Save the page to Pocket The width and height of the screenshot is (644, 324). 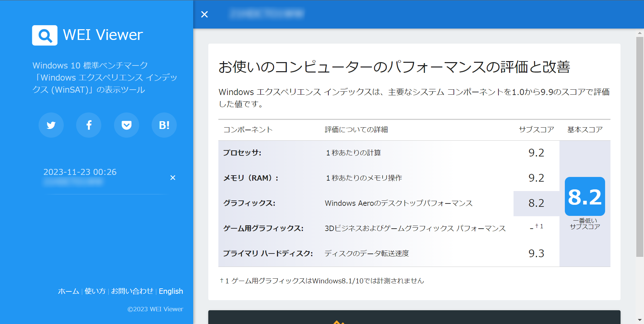126,125
